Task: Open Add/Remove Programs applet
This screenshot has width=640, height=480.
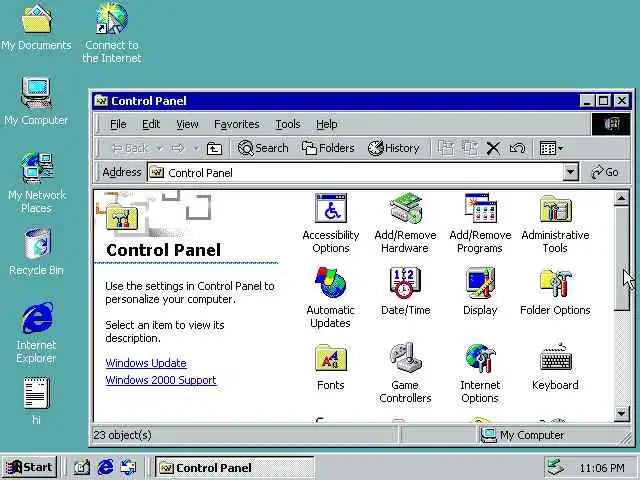Action: 480,224
